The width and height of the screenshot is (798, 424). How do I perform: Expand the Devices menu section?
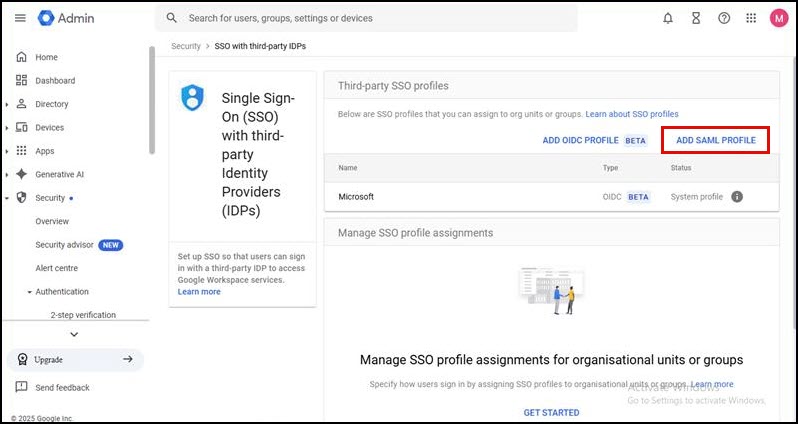(7, 128)
